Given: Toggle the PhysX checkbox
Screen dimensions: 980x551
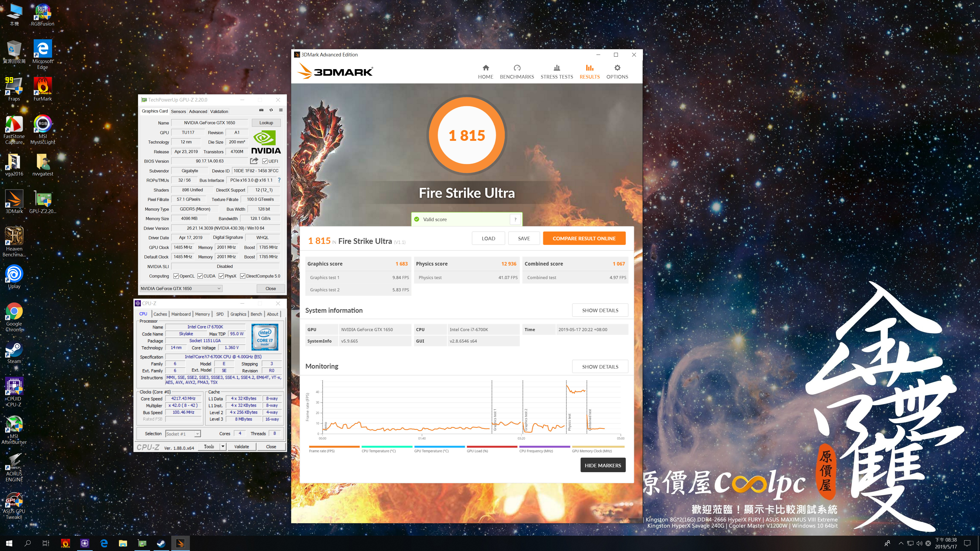Looking at the screenshot, I should 221,276.
